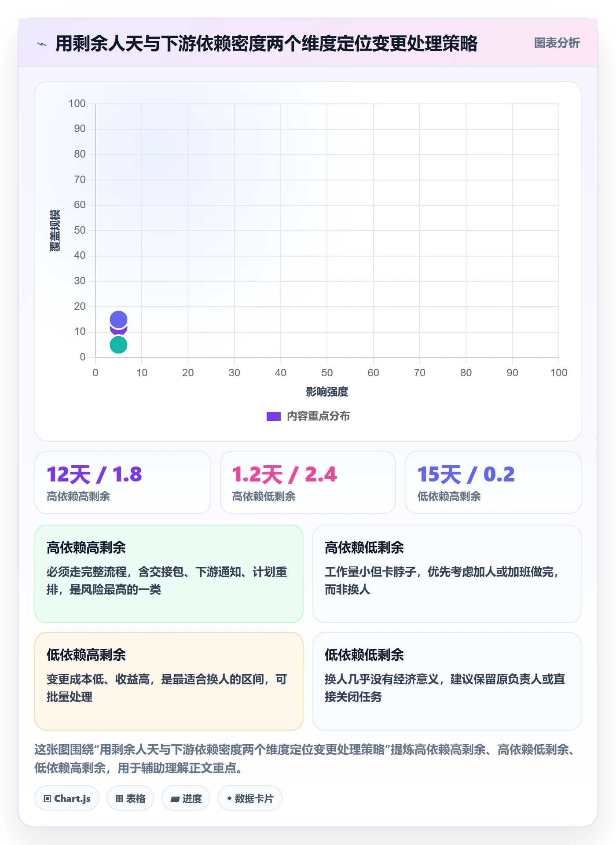This screenshot has height=845, width=616.
Task: Click the 表格 tag
Action: point(130,798)
